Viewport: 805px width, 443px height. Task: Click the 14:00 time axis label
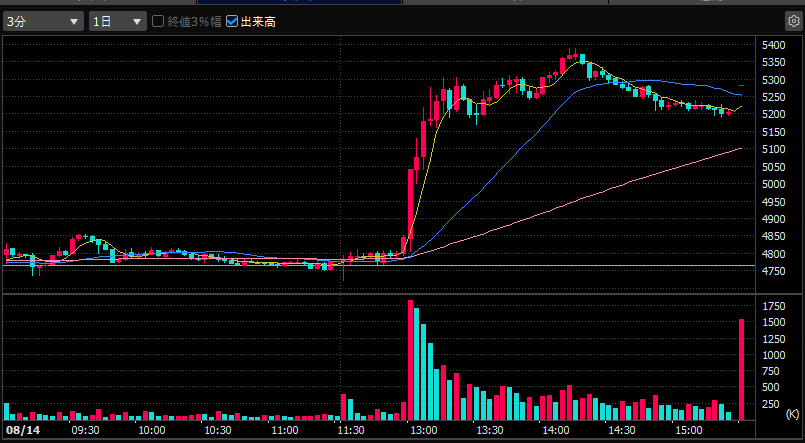click(x=556, y=430)
